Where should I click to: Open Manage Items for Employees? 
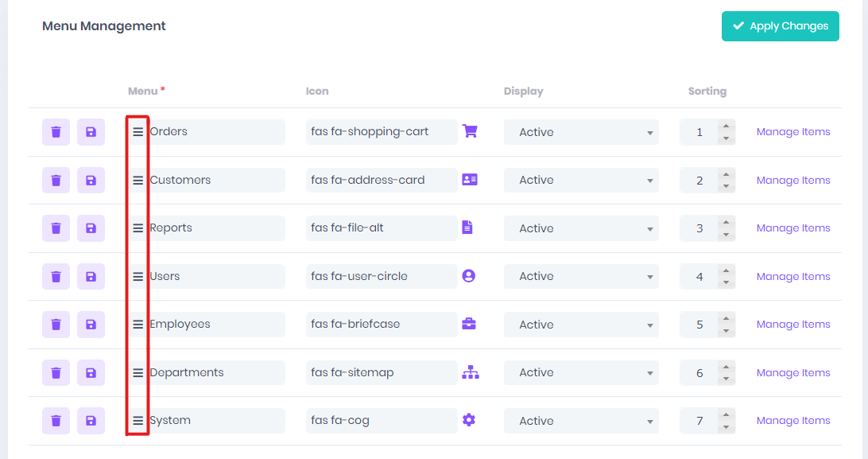click(793, 325)
